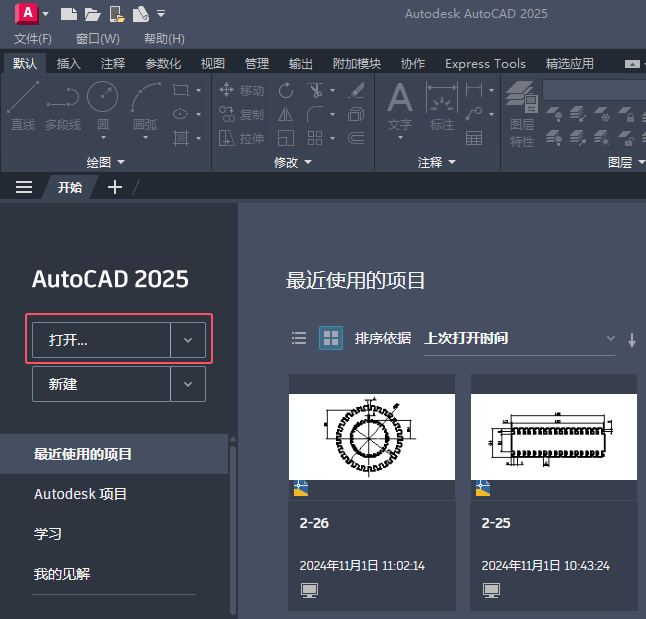Click the Open folder icon in quick access toolbar

pyautogui.click(x=93, y=14)
